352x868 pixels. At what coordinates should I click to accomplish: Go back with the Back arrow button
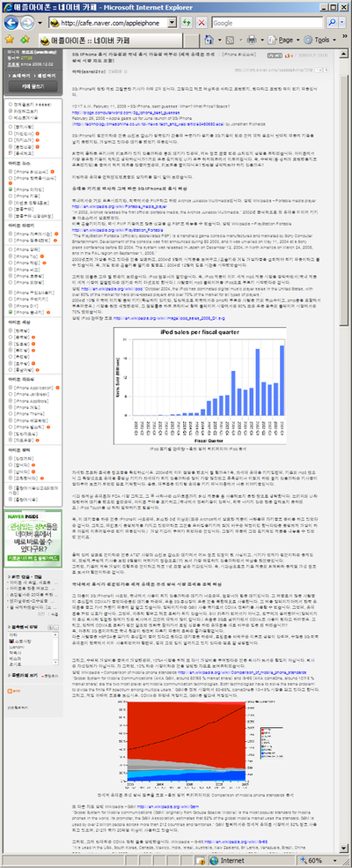point(11,23)
